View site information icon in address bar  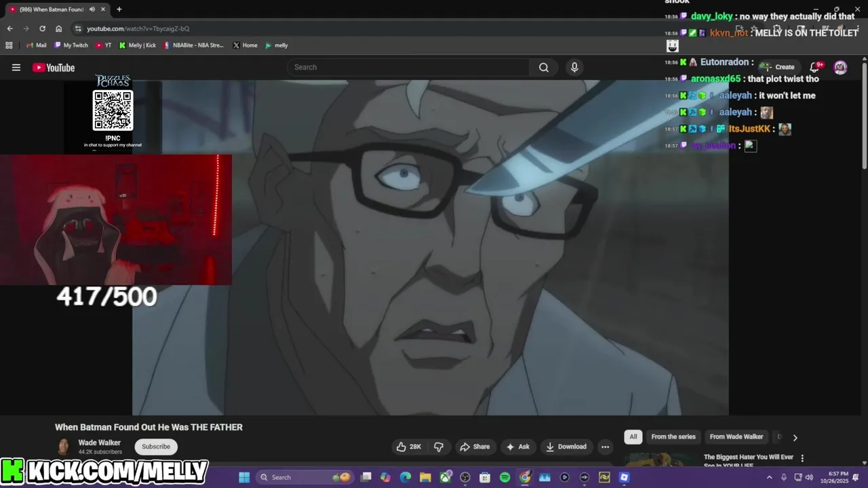tap(78, 28)
